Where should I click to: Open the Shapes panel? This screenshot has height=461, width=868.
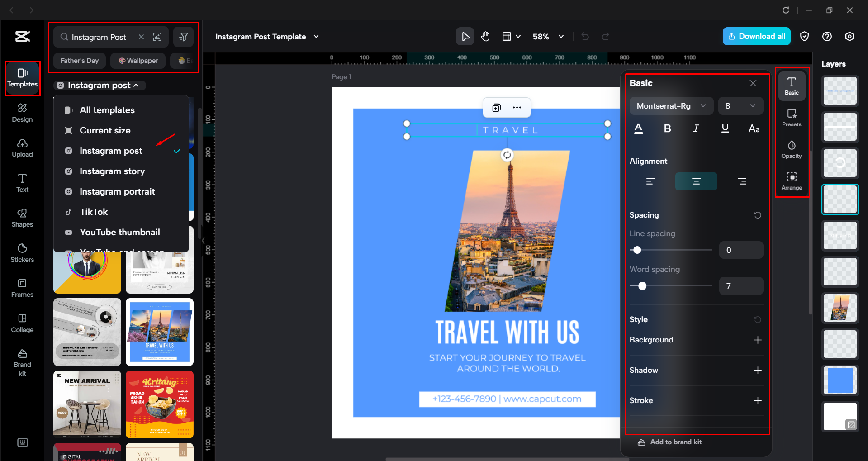(x=22, y=218)
